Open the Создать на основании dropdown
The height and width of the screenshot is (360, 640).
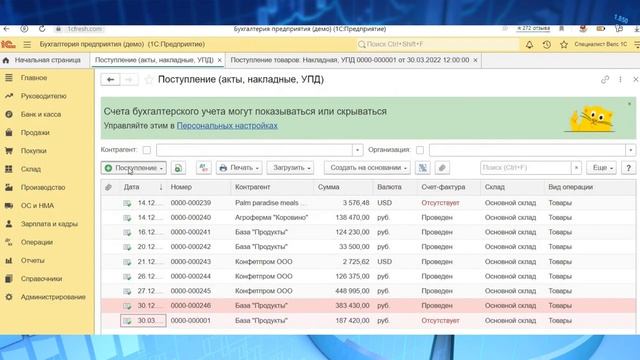[x=367, y=168]
